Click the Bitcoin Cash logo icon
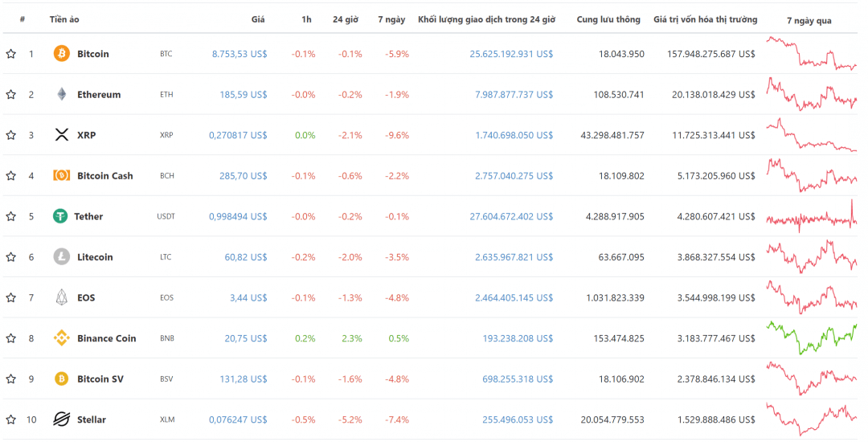Image resolution: width=868 pixels, height=442 pixels. [61, 175]
